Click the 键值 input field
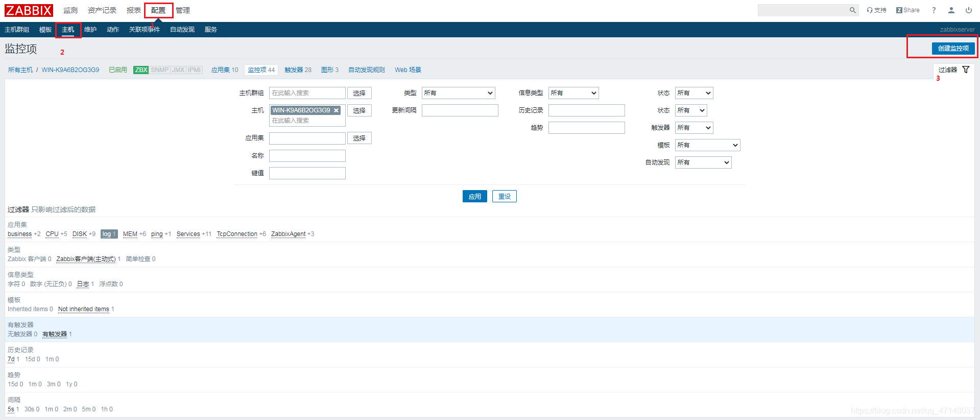 click(307, 173)
